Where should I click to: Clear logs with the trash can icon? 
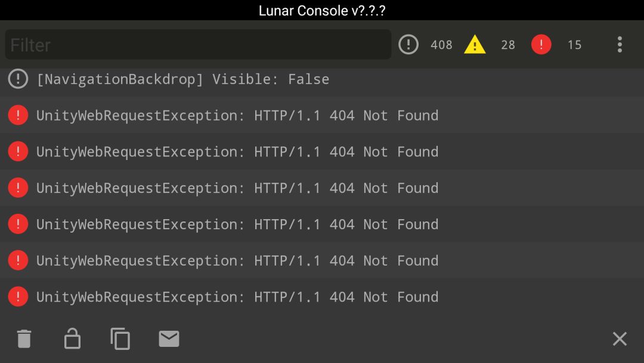pyautogui.click(x=24, y=339)
